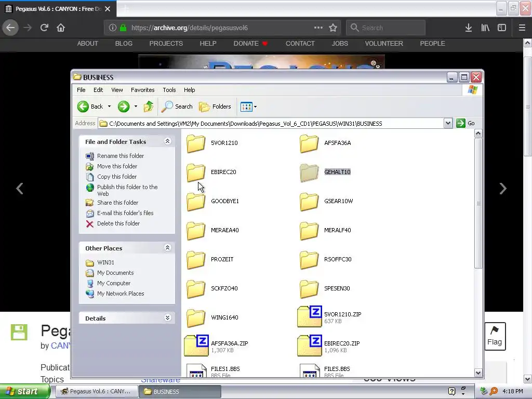
Task: Open the Forward history dropdown arrow
Action: (136, 107)
